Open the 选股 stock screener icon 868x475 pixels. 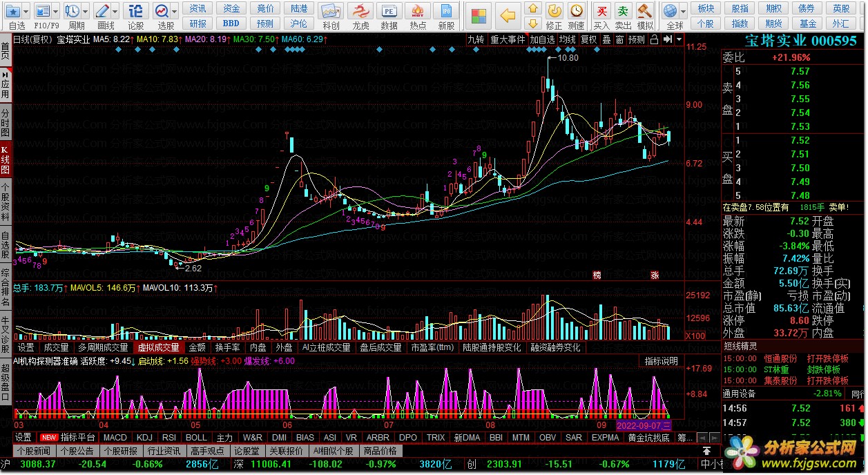click(x=162, y=11)
